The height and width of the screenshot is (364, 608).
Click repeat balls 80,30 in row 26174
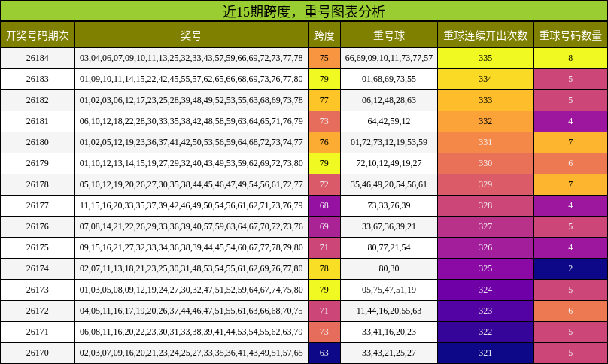(x=389, y=268)
